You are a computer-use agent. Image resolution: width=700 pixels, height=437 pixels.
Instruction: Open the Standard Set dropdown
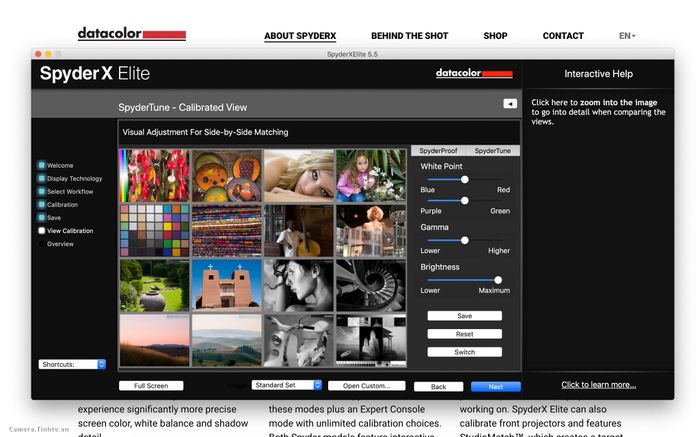pyautogui.click(x=287, y=385)
